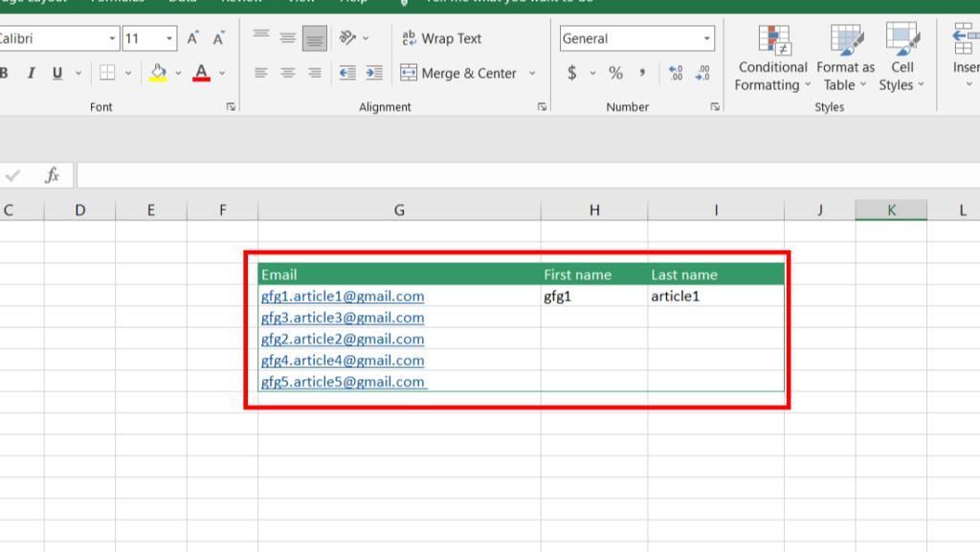Click the red font color swatch

click(x=201, y=73)
